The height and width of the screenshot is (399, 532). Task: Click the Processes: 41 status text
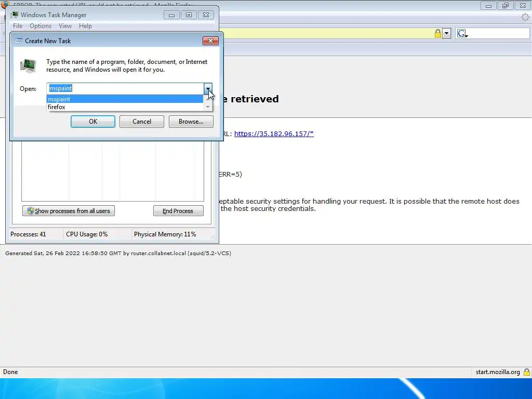tap(28, 234)
